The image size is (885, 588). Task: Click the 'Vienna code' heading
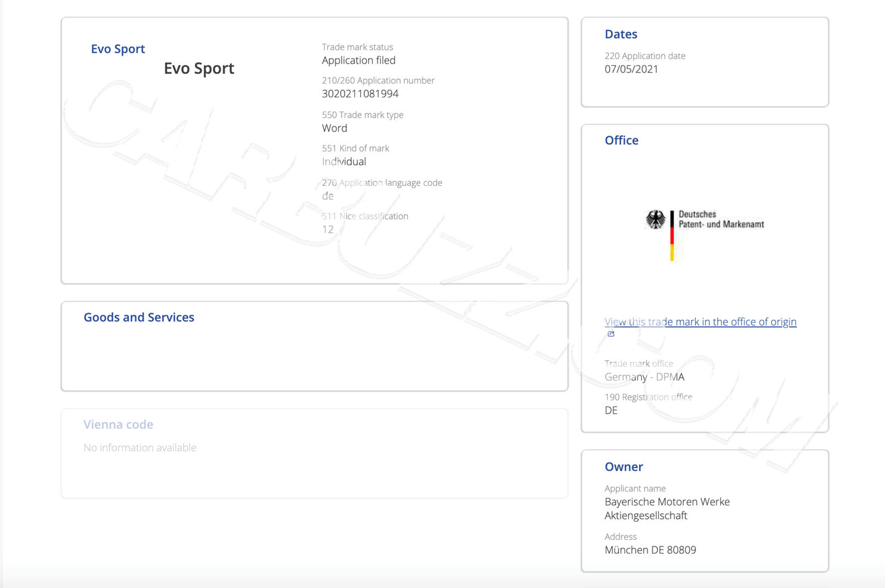[x=118, y=424]
